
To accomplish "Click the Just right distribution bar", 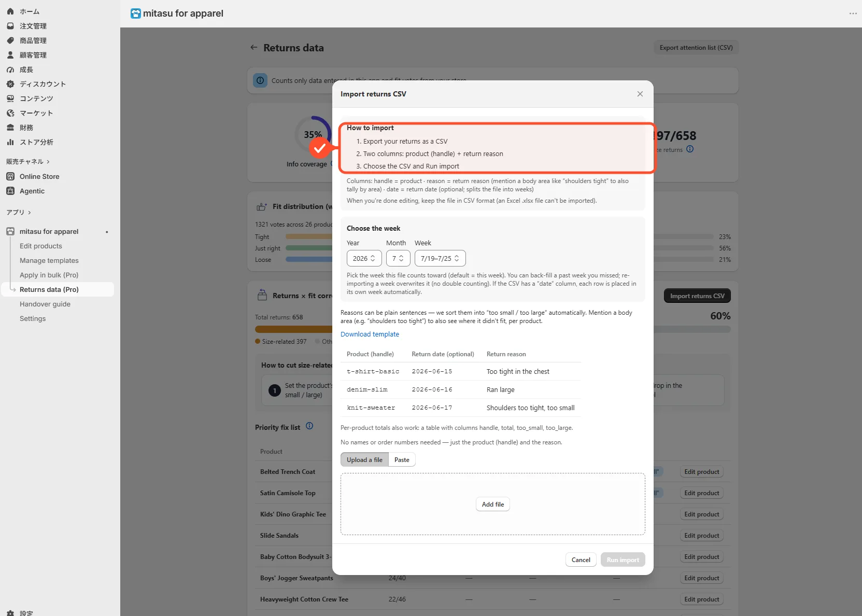I will tap(309, 248).
